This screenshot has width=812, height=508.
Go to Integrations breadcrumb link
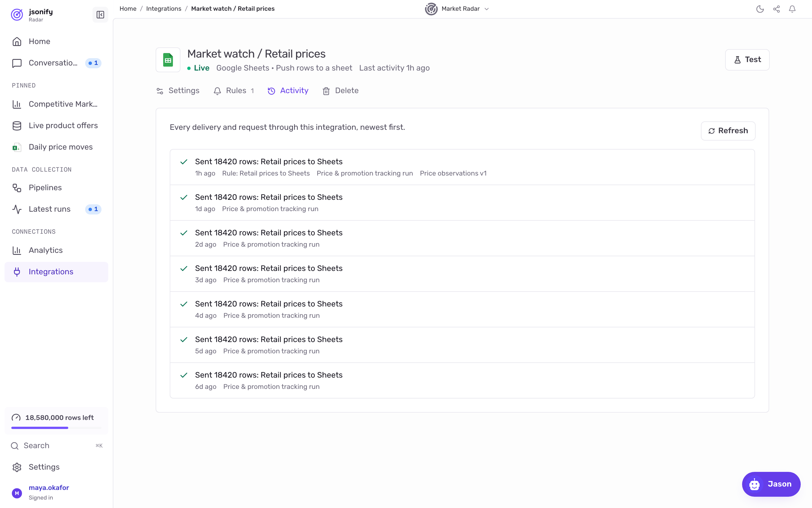click(164, 9)
